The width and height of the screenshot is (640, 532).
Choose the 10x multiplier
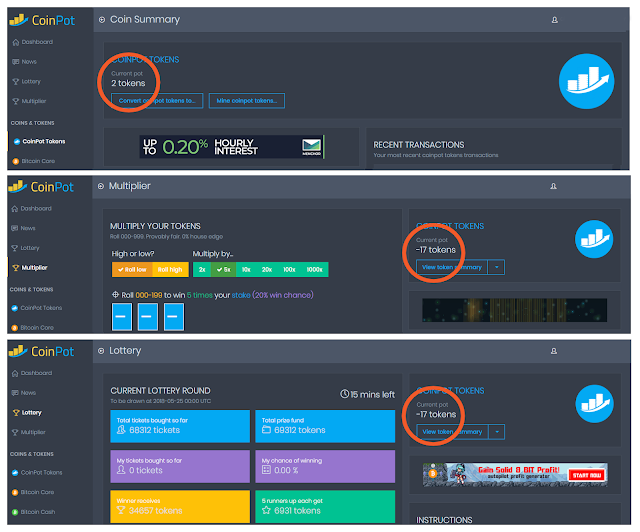(x=246, y=269)
